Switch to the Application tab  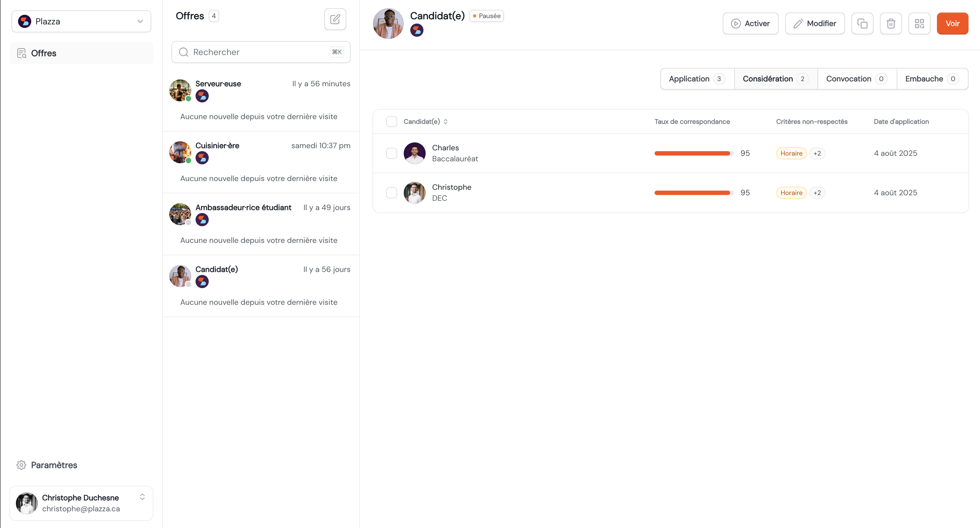697,79
